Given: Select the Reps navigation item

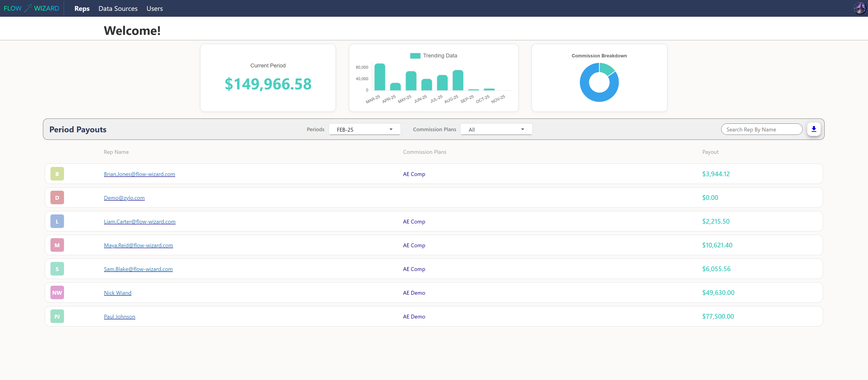Looking at the screenshot, I should (x=82, y=8).
